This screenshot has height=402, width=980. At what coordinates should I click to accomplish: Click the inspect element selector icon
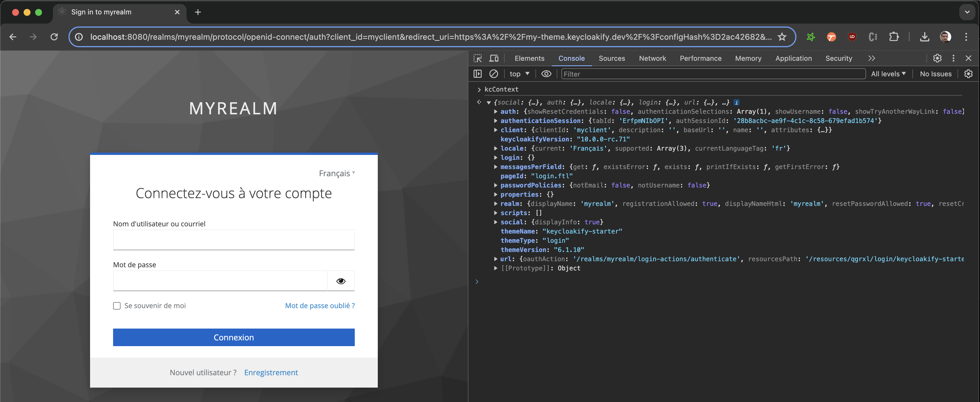(477, 58)
